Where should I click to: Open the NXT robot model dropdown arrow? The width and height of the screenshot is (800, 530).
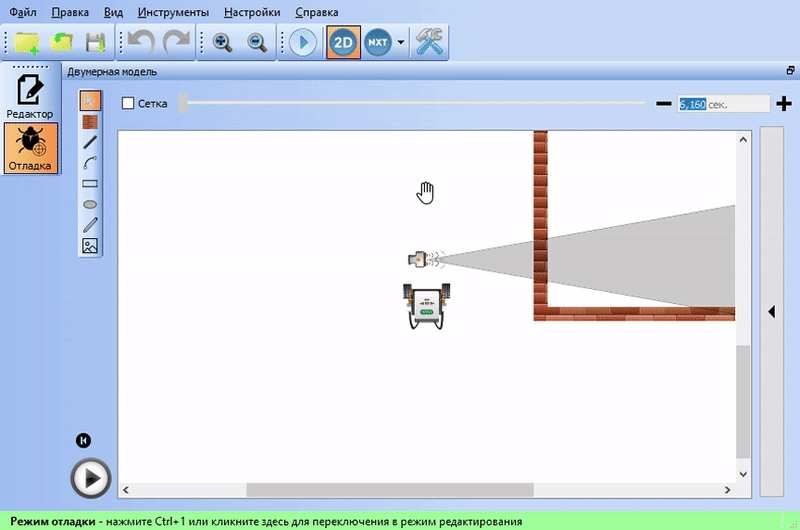pos(401,43)
